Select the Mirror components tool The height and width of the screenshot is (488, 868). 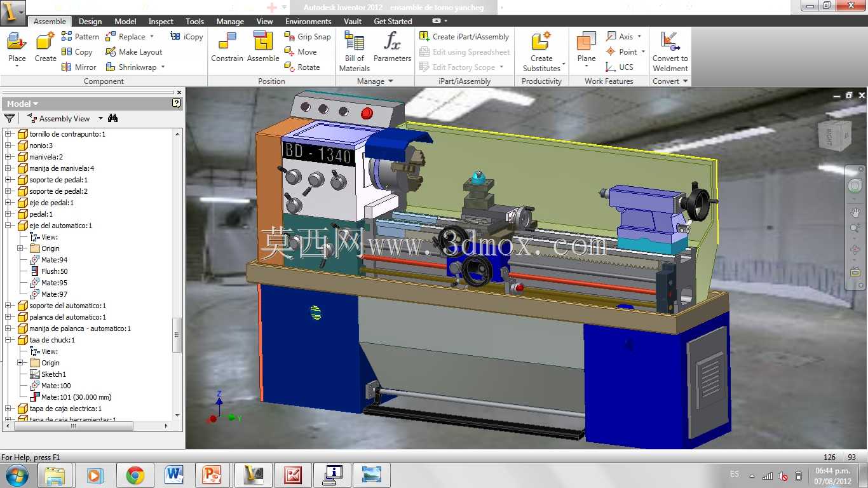(79, 67)
